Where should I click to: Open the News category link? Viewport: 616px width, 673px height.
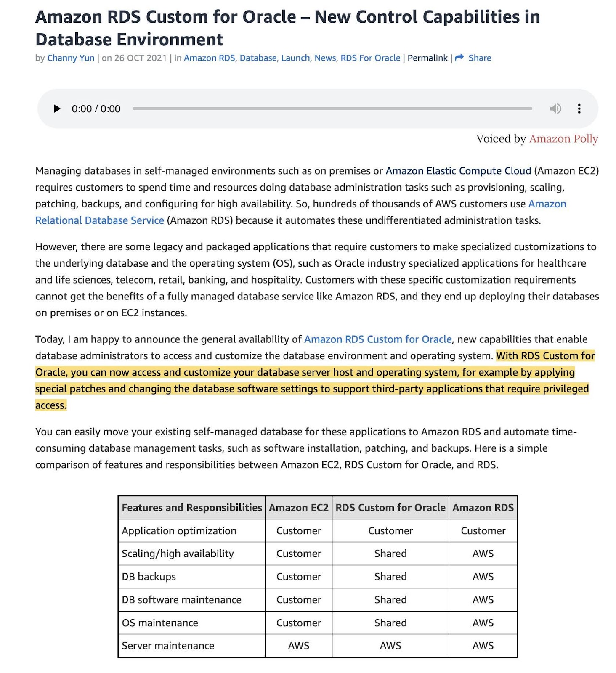325,58
